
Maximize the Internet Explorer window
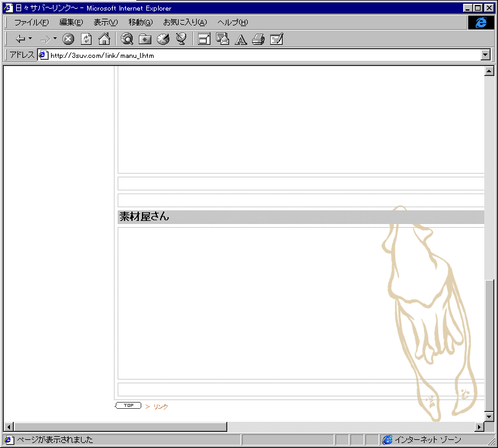pyautogui.click(x=477, y=7)
